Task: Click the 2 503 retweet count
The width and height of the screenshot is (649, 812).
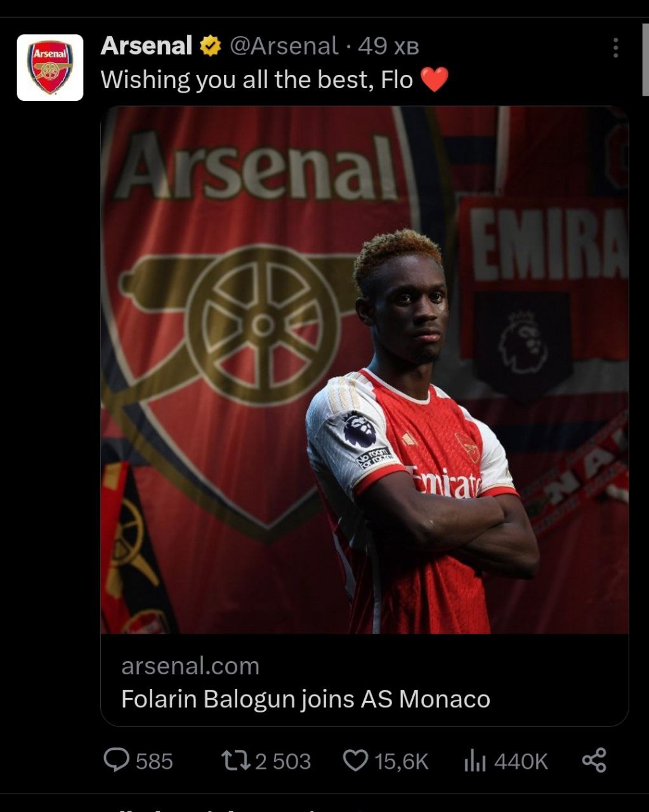Action: [283, 761]
